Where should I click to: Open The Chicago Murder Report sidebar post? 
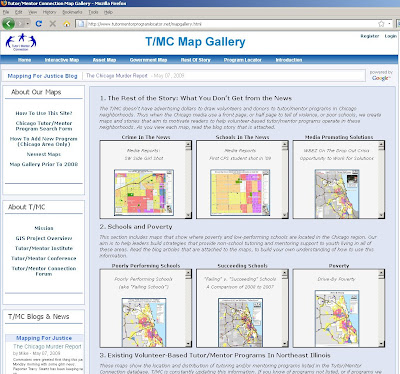[x=47, y=347]
